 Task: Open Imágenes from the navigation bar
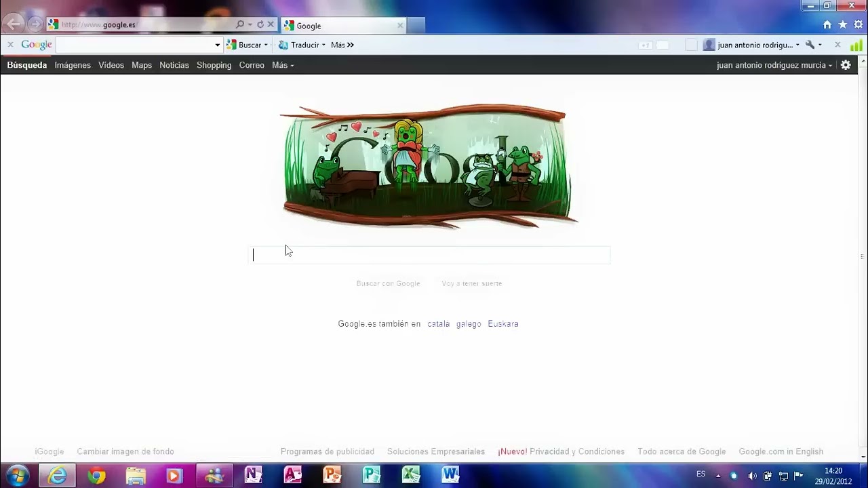[73, 65]
